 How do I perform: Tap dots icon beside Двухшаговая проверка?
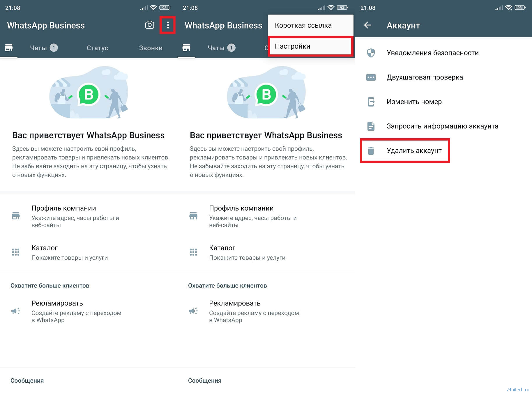click(371, 77)
